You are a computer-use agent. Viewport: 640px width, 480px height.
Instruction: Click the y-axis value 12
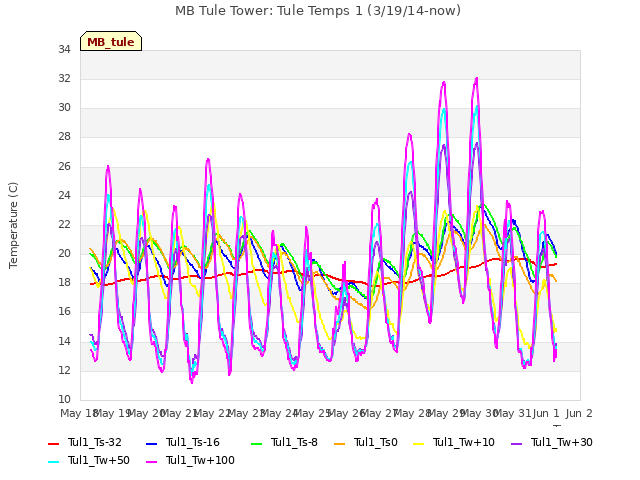pos(64,370)
